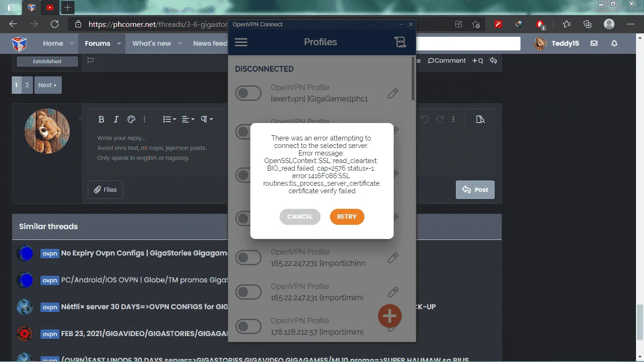Open the paragraph format dropdown in editor
This screenshot has width=644, height=362.
[x=207, y=119]
